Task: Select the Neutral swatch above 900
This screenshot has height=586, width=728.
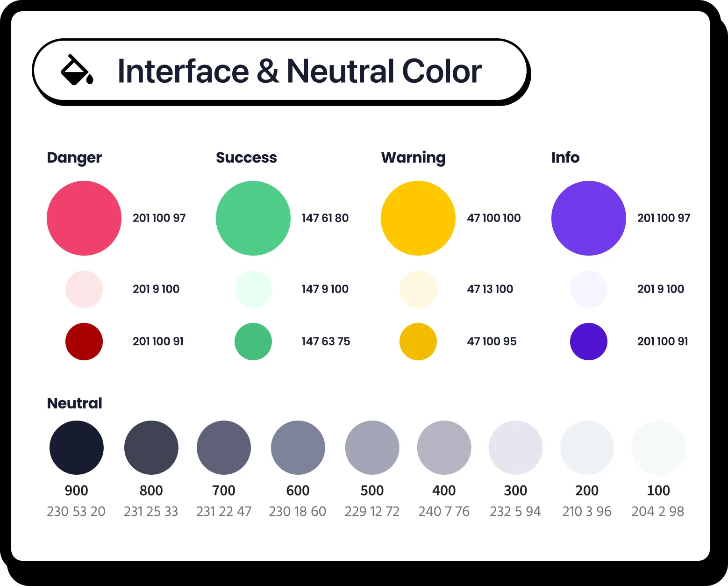Action: 77,448
